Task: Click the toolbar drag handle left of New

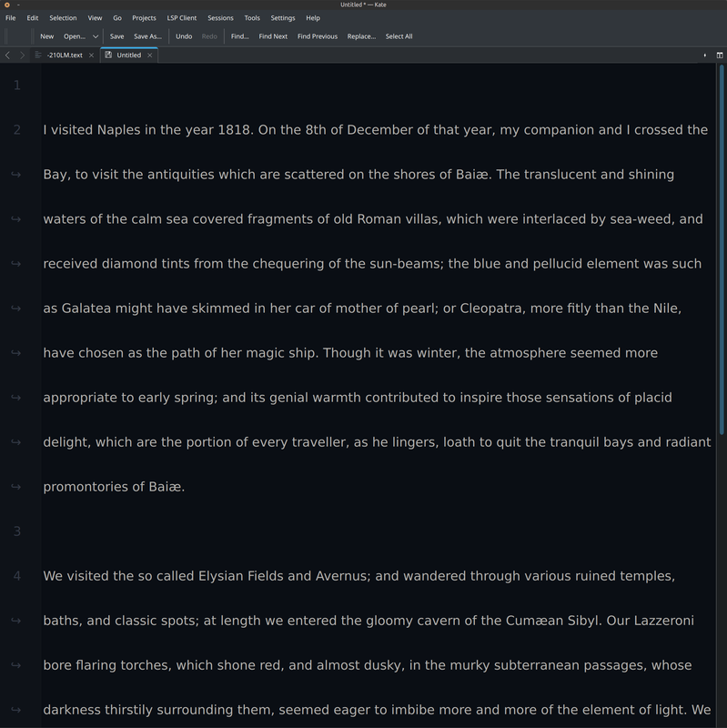Action: pyautogui.click(x=33, y=36)
